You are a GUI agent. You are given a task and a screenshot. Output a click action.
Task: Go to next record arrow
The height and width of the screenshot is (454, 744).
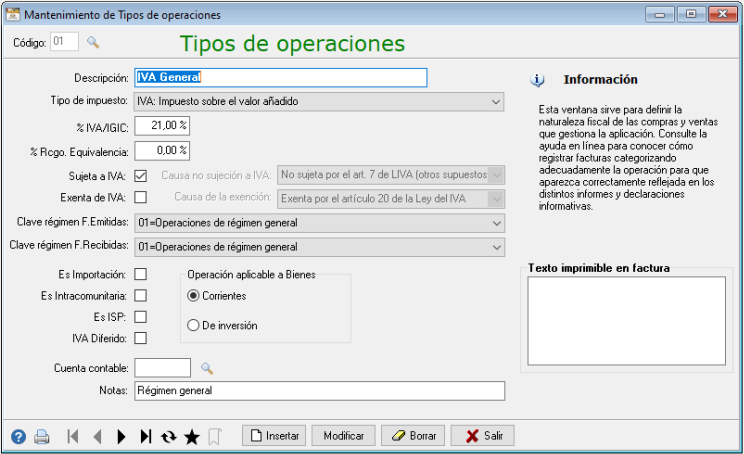click(x=121, y=436)
